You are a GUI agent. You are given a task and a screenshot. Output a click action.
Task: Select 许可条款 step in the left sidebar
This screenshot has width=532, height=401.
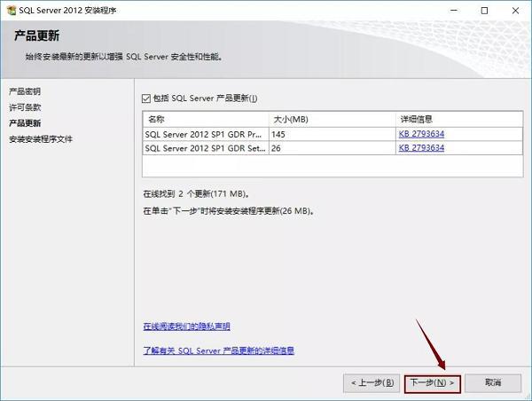25,107
